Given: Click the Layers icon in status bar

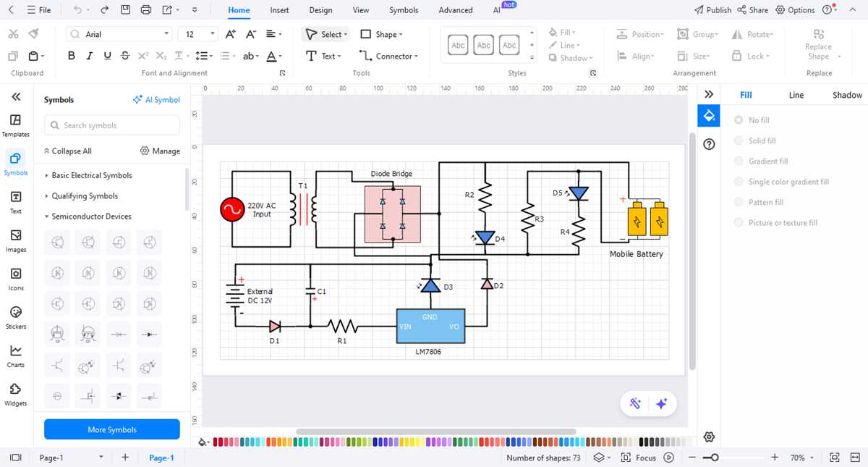Looking at the screenshot, I should click(599, 458).
